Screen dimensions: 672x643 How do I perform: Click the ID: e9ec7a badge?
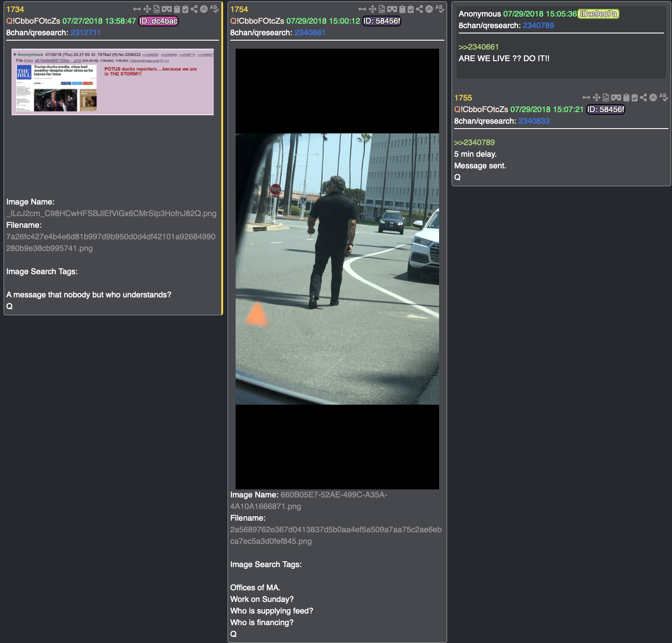tap(598, 14)
